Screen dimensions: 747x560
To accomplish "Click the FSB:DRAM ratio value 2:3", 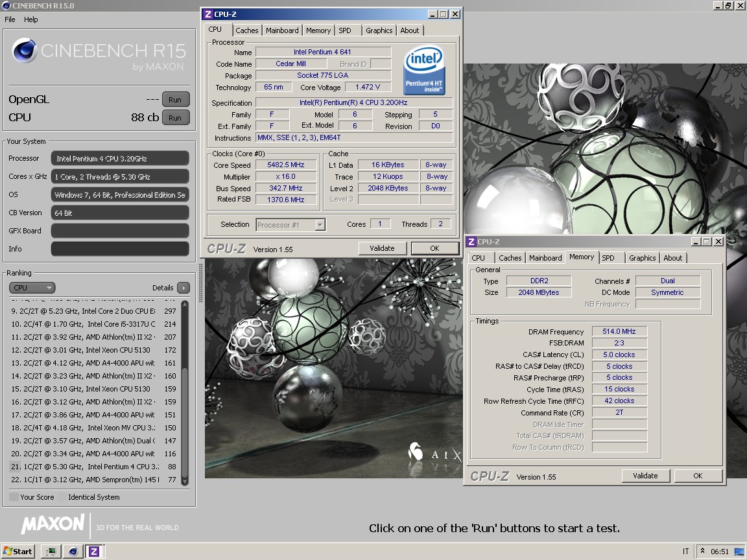I will click(x=619, y=343).
